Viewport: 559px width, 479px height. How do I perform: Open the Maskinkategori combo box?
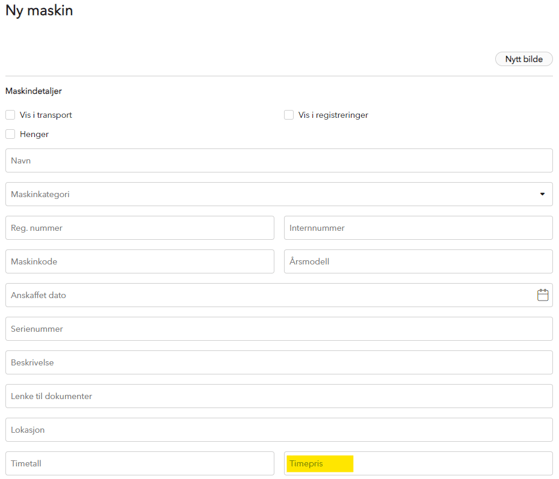(x=279, y=194)
